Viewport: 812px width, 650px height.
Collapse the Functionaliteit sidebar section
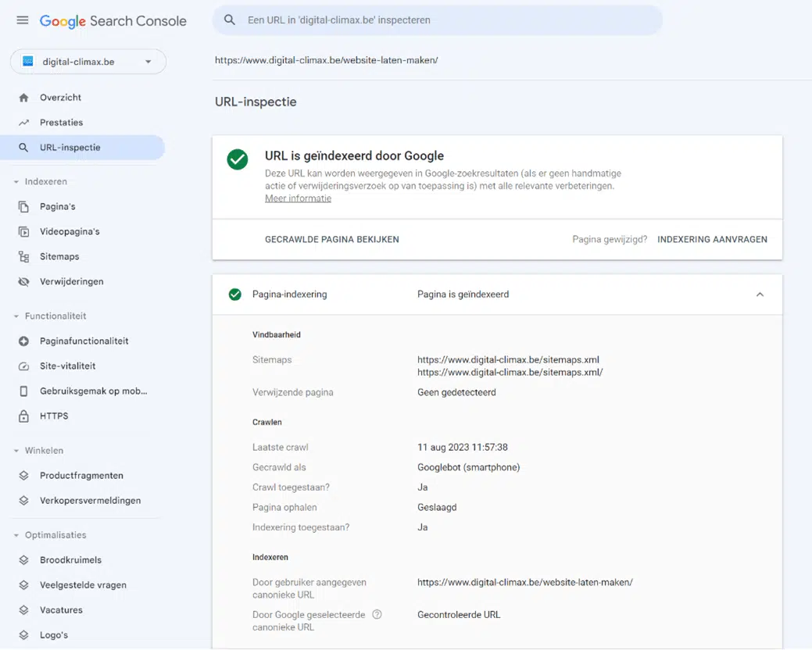pyautogui.click(x=16, y=316)
